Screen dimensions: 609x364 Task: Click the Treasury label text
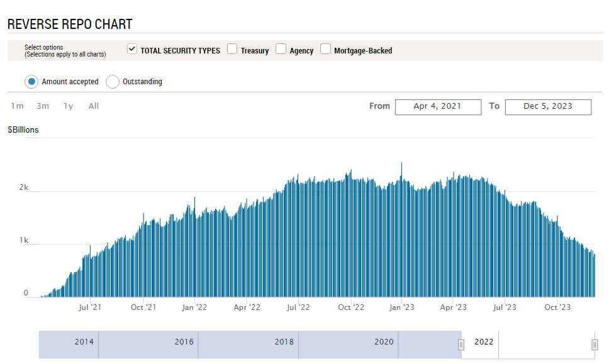pos(255,51)
